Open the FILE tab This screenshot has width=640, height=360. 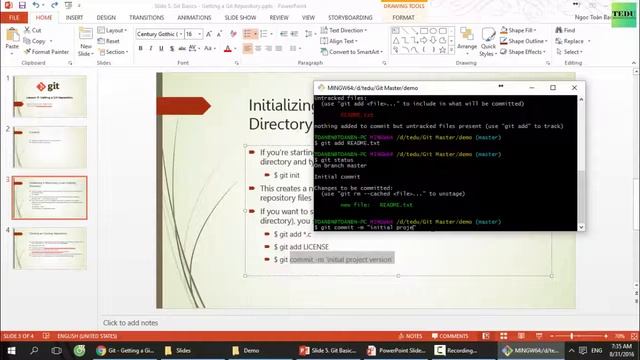point(14,18)
